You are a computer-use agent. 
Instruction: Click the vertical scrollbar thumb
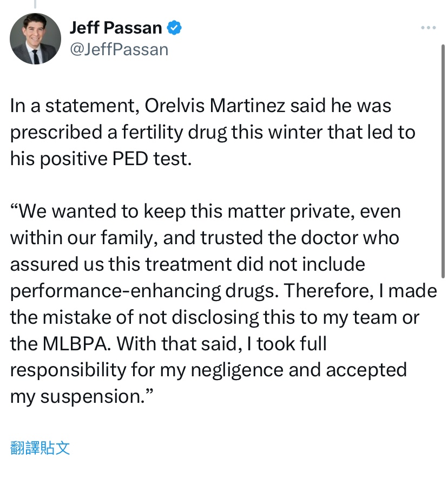443,161
